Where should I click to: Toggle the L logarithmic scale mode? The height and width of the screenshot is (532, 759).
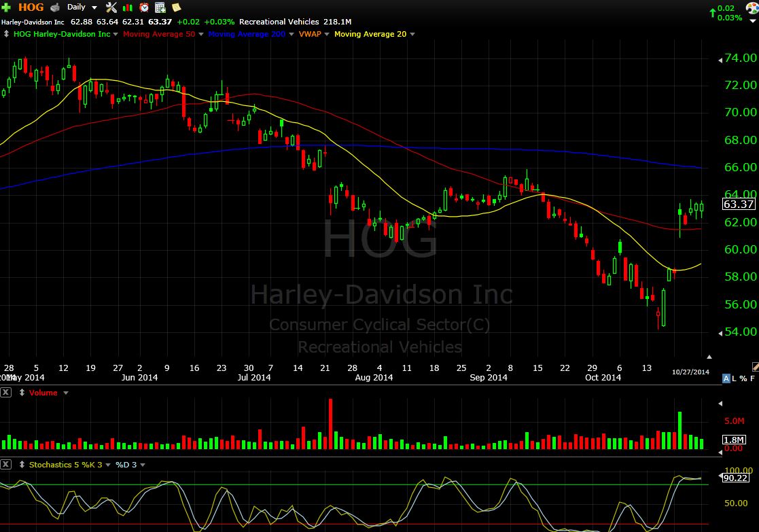click(735, 378)
